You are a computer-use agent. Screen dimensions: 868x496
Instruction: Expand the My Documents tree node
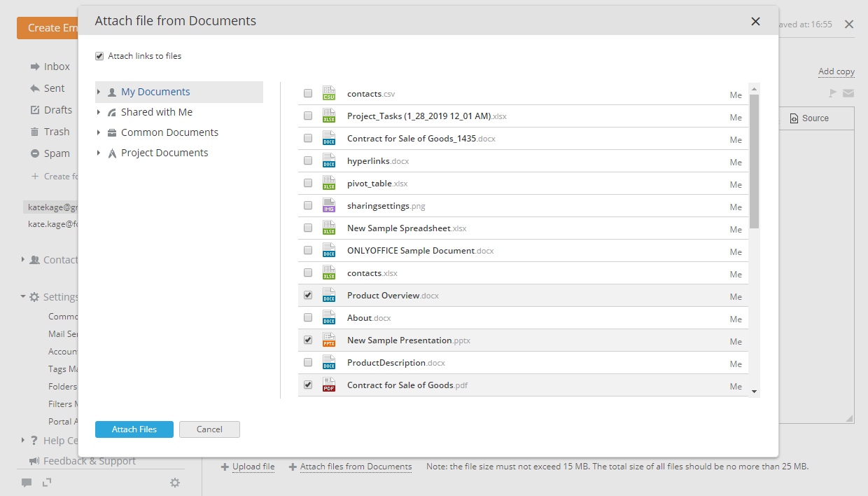(99, 92)
